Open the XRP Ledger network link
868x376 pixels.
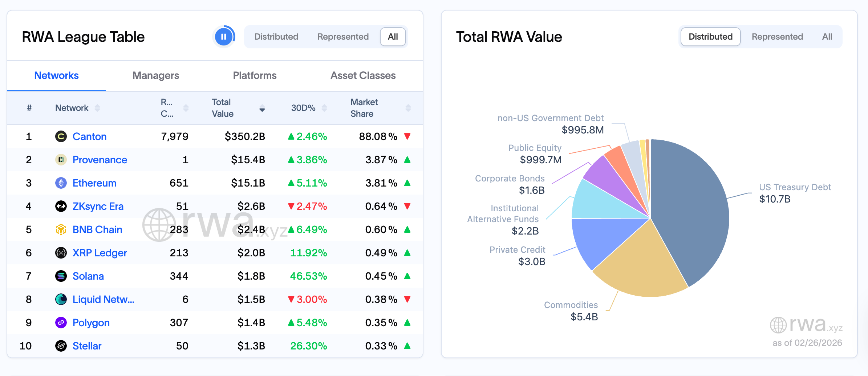pos(100,253)
